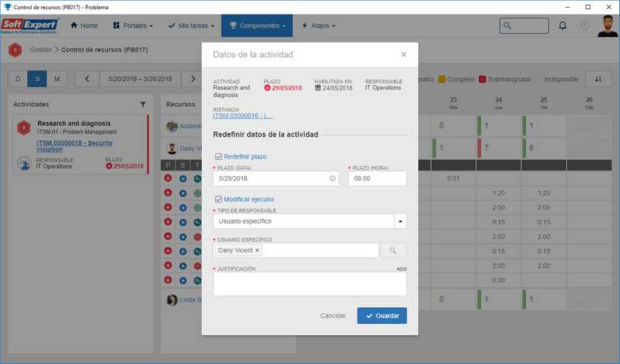Open the Portales menu
Screen dimensions: 620x364
[x=133, y=26]
